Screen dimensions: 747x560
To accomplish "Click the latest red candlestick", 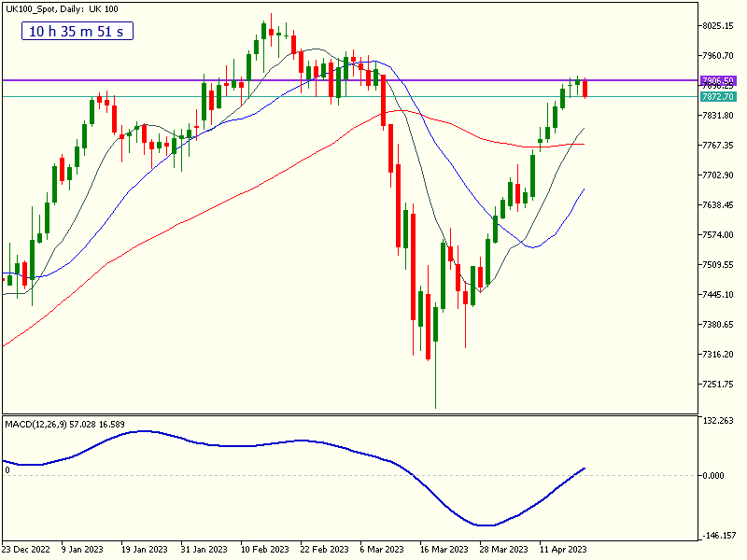I will [585, 89].
